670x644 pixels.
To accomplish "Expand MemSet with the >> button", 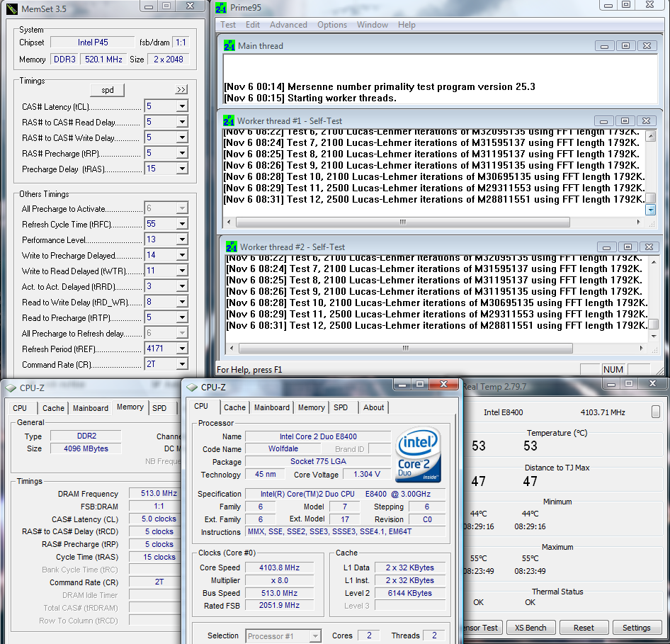I will (x=181, y=90).
